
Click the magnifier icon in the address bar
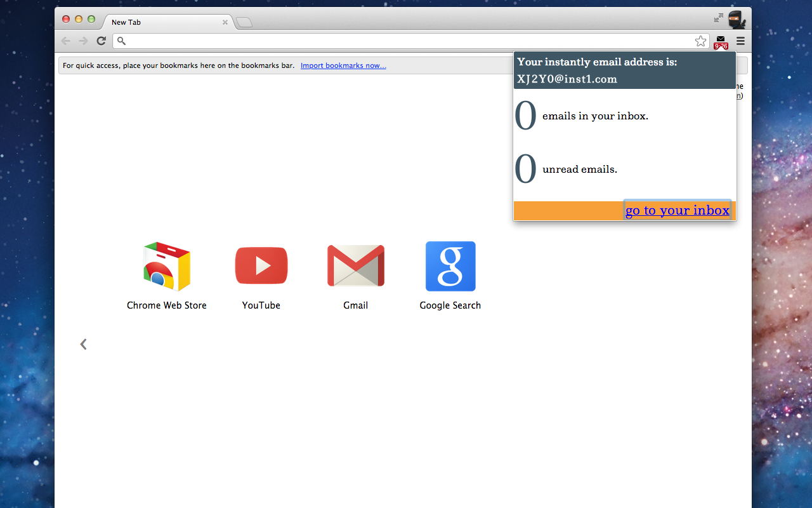pyautogui.click(x=122, y=41)
